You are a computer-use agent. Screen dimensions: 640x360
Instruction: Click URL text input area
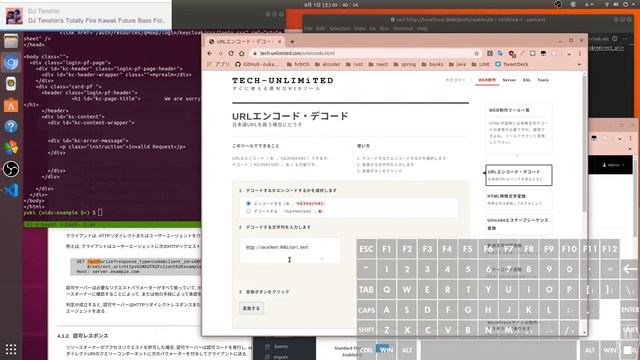(x=290, y=251)
